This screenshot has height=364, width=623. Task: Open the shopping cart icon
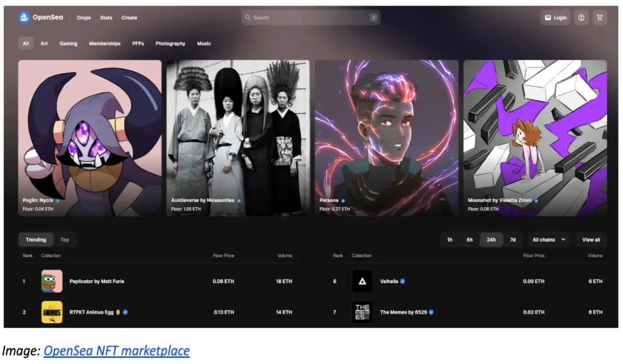click(x=600, y=18)
